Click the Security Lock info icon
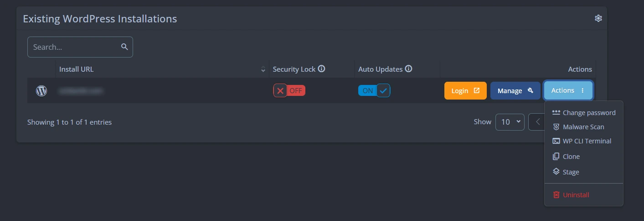The image size is (644, 221). pos(321,69)
